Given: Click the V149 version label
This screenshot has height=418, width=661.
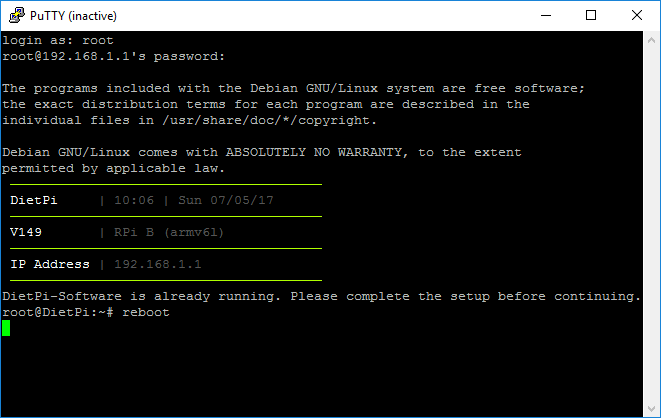Looking at the screenshot, I should (26, 232).
